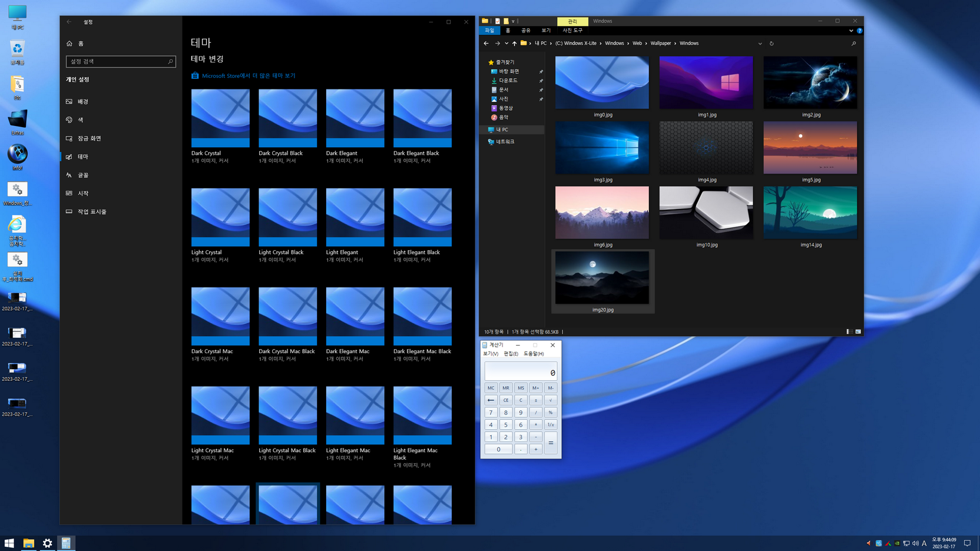Click the square root button in Calculator
This screenshot has height=551, width=980.
551,400
